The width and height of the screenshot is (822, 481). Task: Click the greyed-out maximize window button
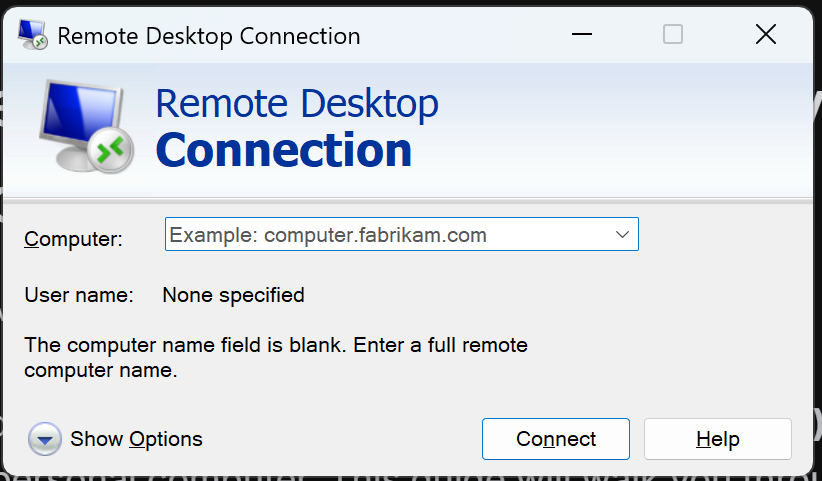click(x=673, y=35)
